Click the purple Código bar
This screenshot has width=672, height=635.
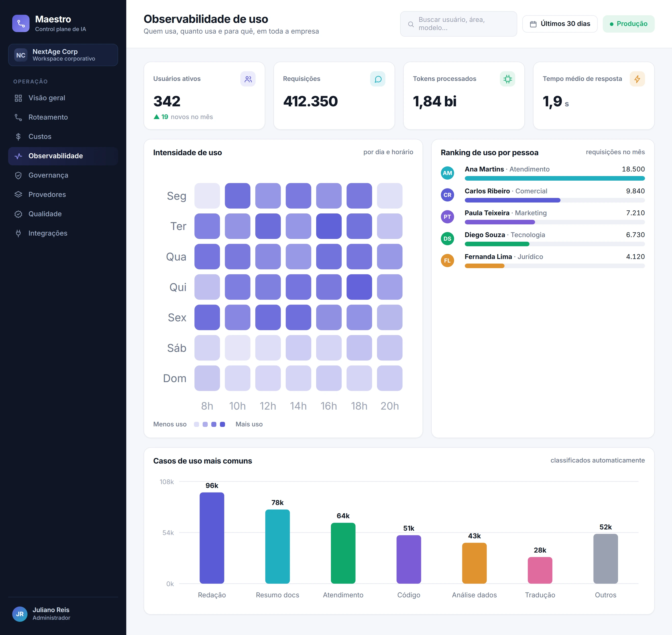(409, 559)
